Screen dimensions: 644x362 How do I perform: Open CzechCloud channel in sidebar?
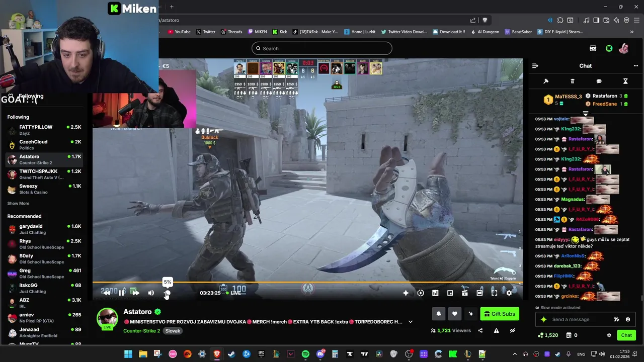click(44, 145)
